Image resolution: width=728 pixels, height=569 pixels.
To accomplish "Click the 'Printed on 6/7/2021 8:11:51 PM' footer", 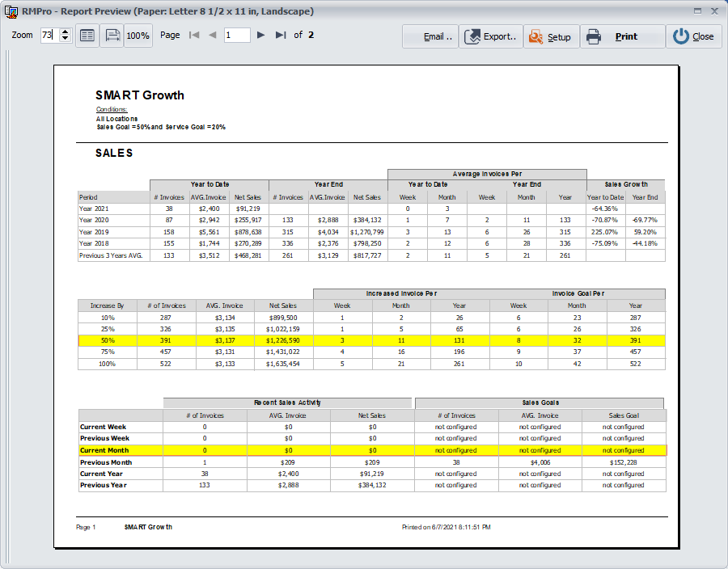I will coord(447,527).
